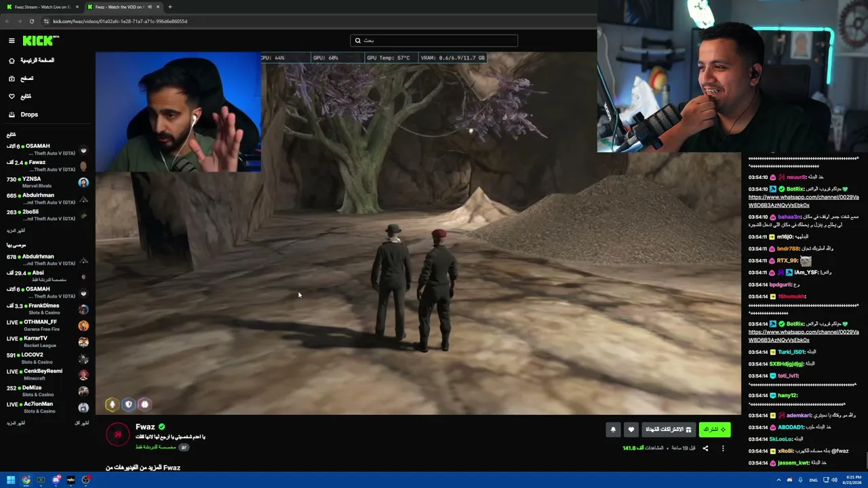This screenshot has width=868, height=488.
Task: Expand the recommended list with Show More
Action: point(16,423)
